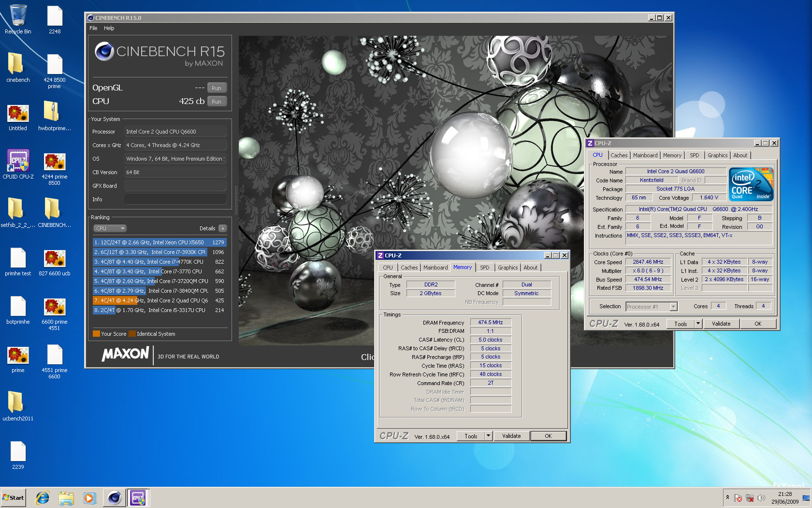Click Validate in upper CPU-Z window
This screenshot has width=812, height=508.
pos(721,324)
